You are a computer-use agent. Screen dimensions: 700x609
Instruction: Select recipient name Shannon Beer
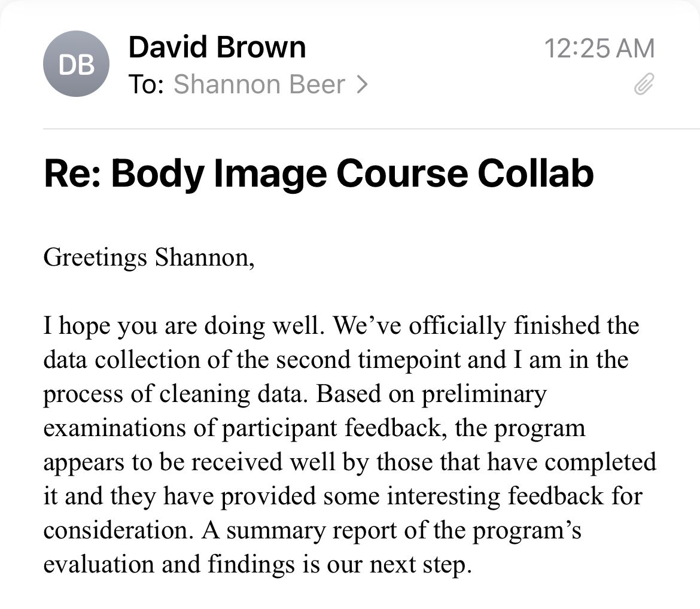pyautogui.click(x=259, y=86)
